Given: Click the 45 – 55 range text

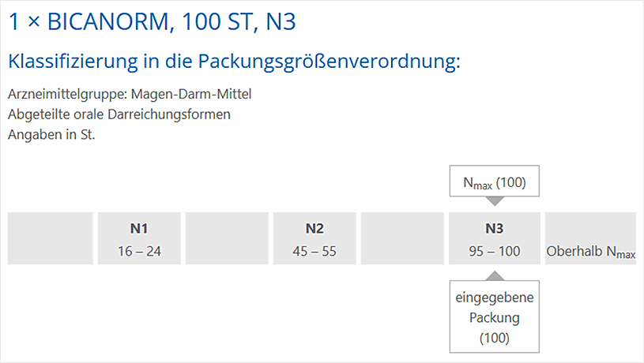Looking at the screenshot, I should tap(314, 251).
